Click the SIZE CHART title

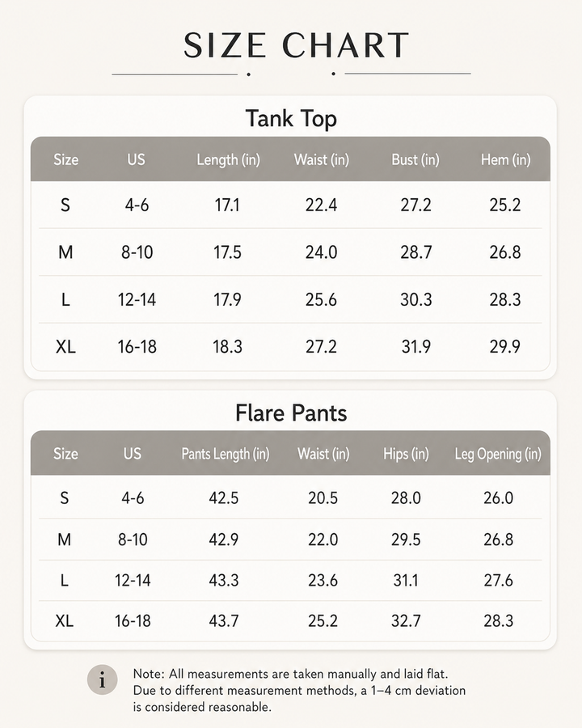click(x=296, y=45)
